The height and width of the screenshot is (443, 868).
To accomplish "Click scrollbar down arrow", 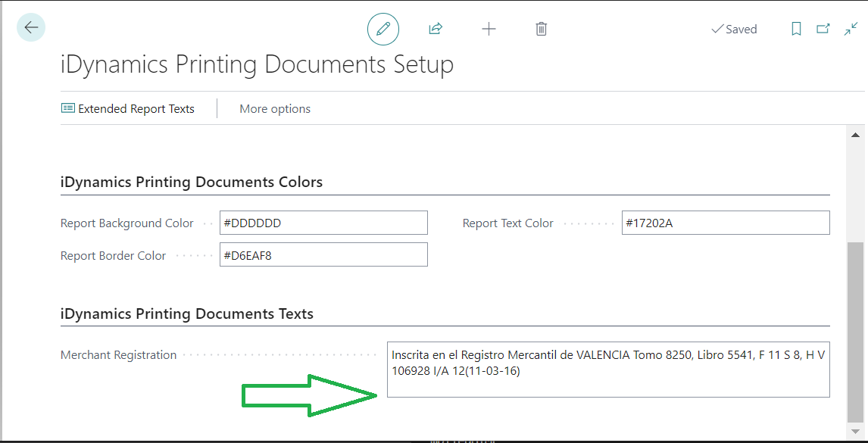I will 855,430.
